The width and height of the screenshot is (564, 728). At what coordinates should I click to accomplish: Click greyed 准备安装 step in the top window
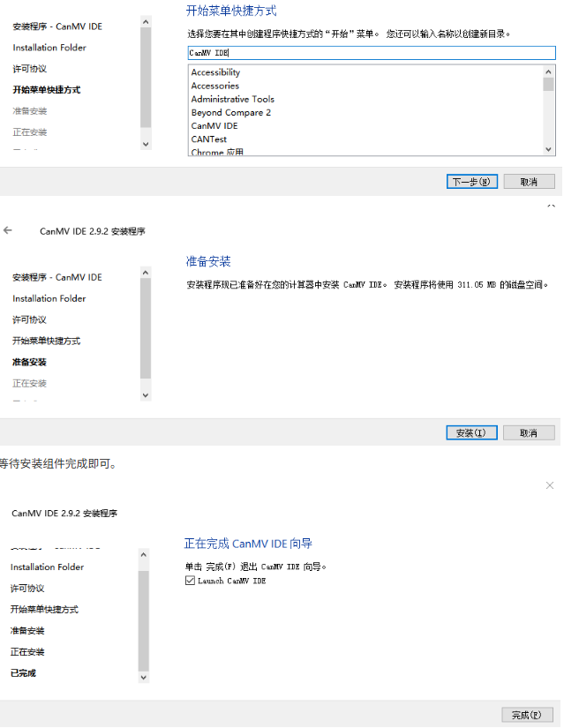(30, 111)
